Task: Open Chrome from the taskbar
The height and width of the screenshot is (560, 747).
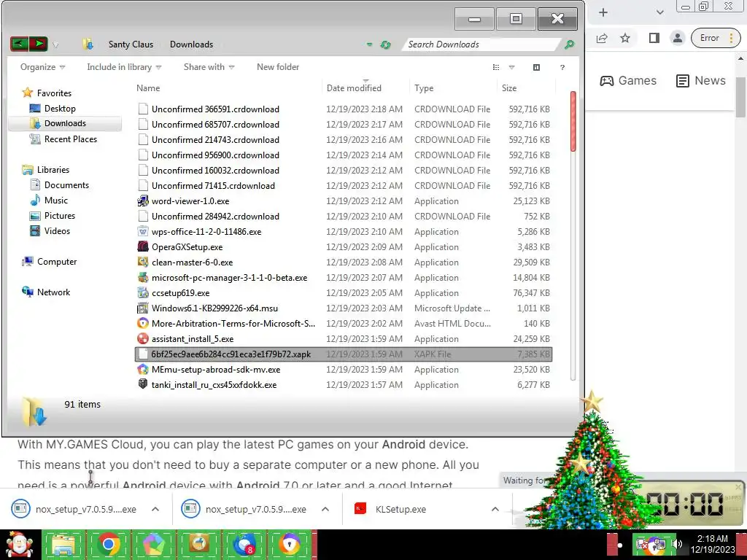Action: point(109,545)
